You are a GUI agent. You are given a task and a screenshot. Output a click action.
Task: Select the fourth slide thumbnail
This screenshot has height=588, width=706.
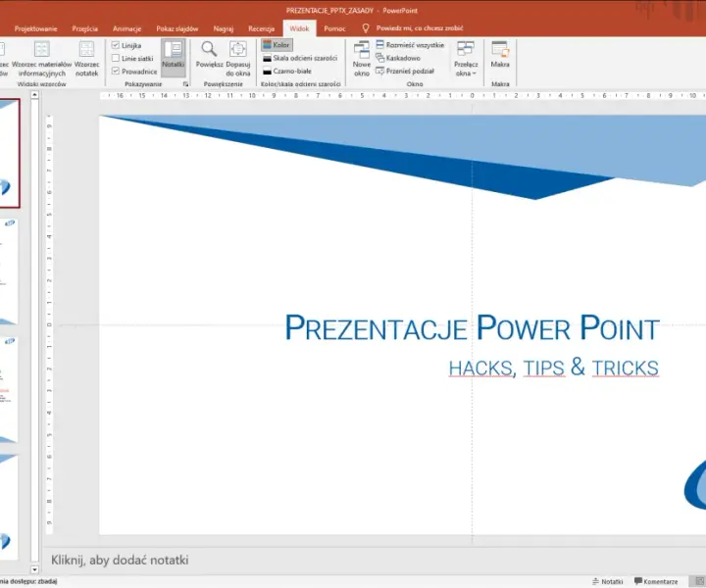point(9,507)
